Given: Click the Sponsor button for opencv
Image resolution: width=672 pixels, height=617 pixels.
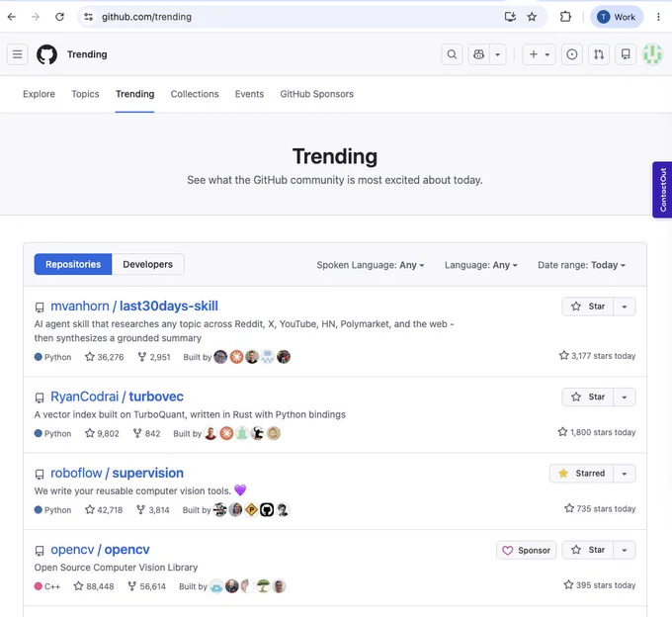Looking at the screenshot, I should pos(527,550).
